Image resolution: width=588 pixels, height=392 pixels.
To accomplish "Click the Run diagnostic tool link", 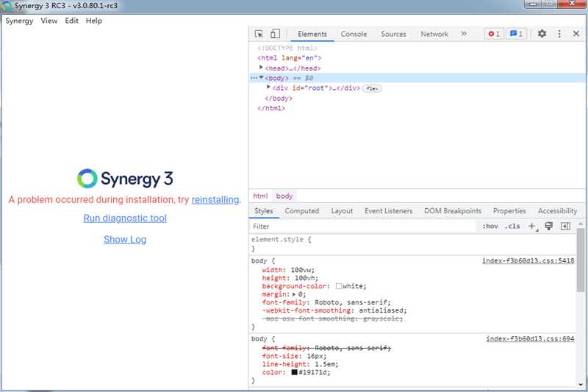I will coord(125,218).
